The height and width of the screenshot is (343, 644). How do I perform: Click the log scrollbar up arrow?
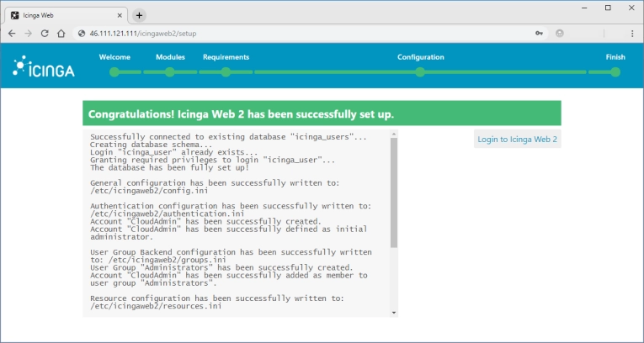click(x=394, y=134)
